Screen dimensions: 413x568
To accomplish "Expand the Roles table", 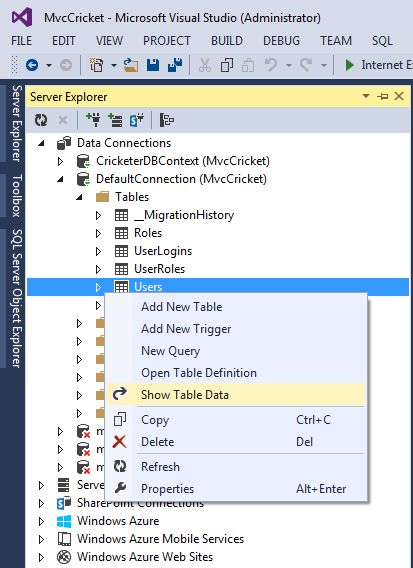I will point(98,233).
